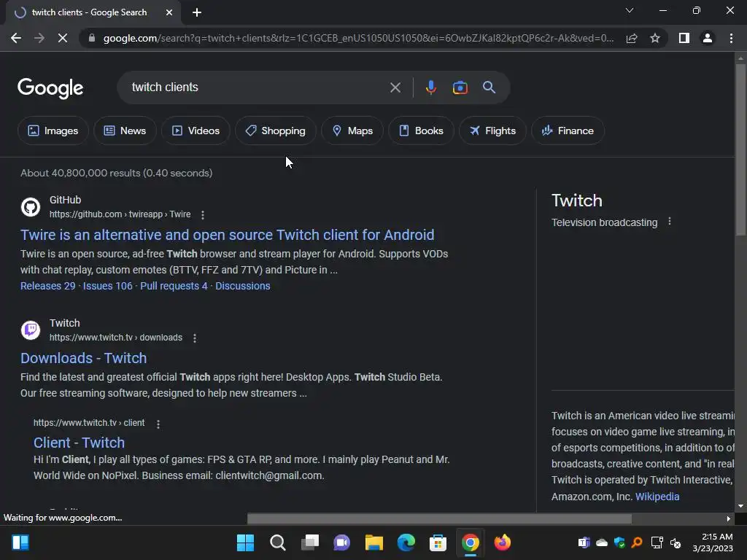Open more options for the GitHub result
Image resolution: width=747 pixels, height=560 pixels.
tap(203, 215)
